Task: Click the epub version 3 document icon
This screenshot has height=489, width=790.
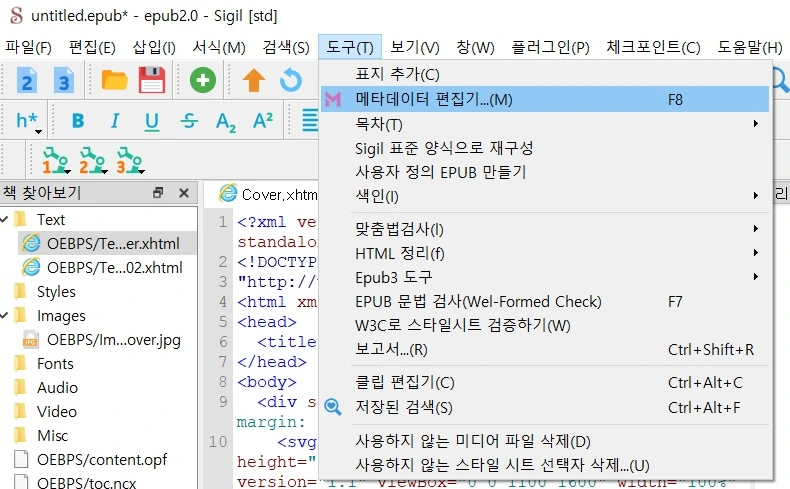Action: [63, 80]
